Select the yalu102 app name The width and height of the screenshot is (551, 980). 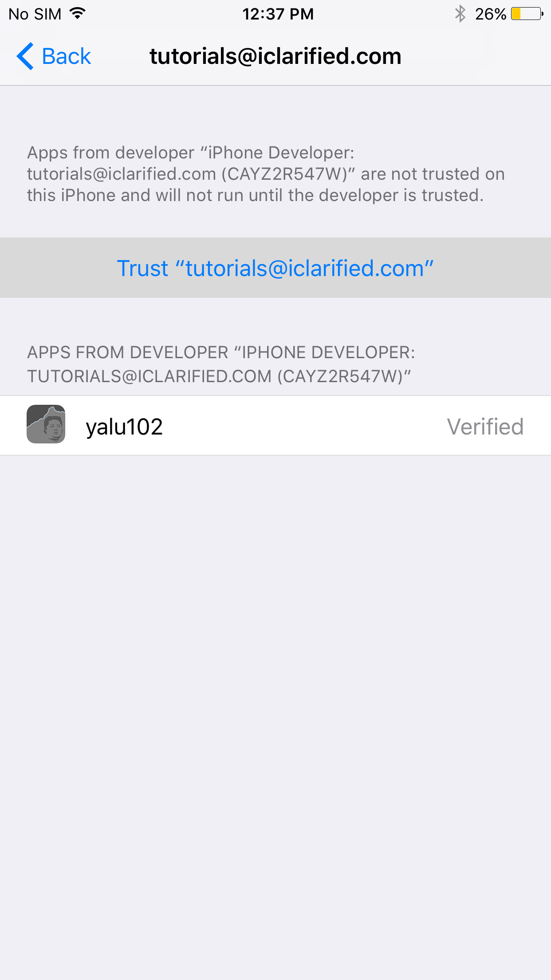point(124,427)
